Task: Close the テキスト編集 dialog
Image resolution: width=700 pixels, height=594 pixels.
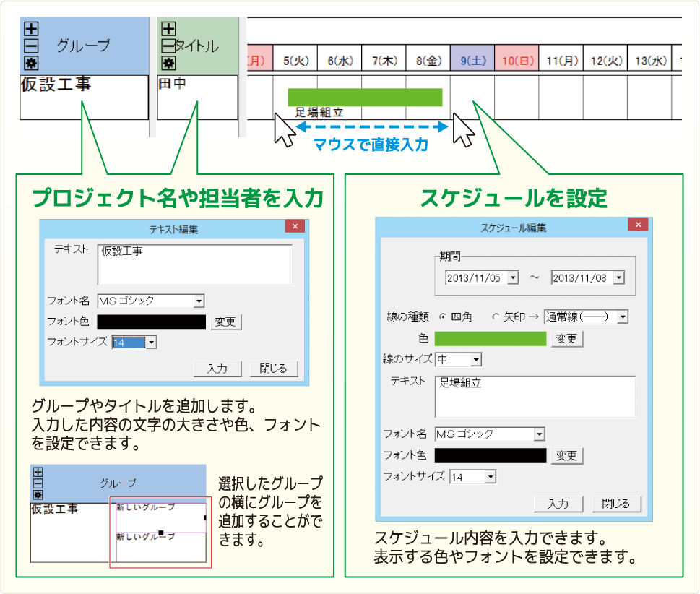Action: pyautogui.click(x=295, y=226)
